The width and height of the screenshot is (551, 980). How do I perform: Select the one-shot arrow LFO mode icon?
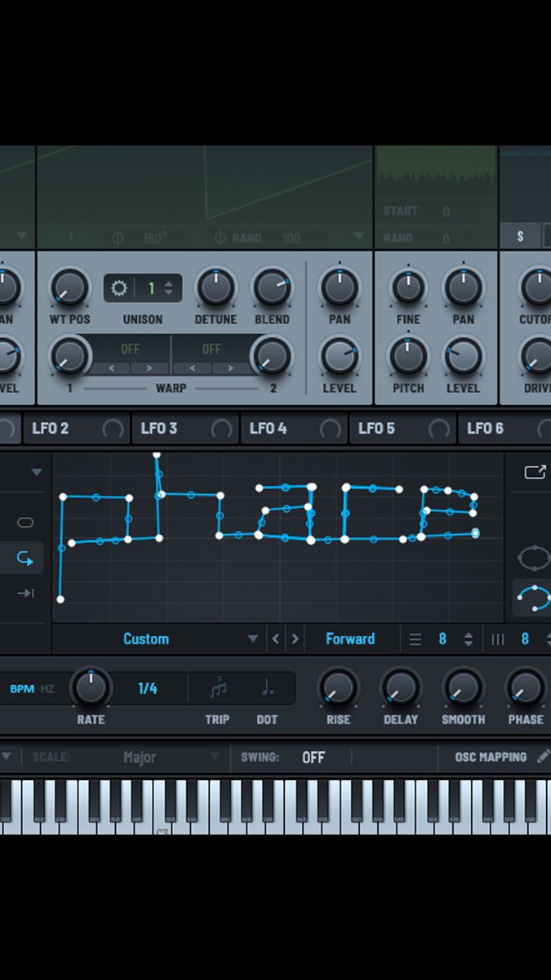[25, 593]
